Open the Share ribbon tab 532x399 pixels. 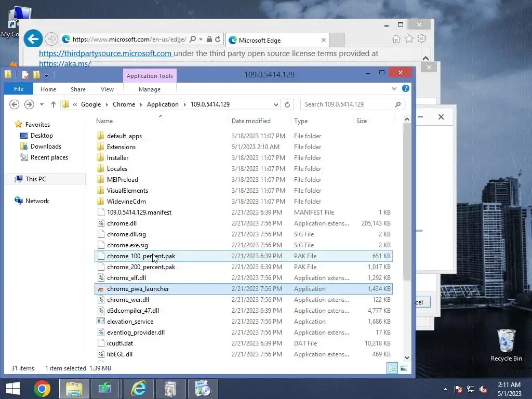click(x=78, y=89)
